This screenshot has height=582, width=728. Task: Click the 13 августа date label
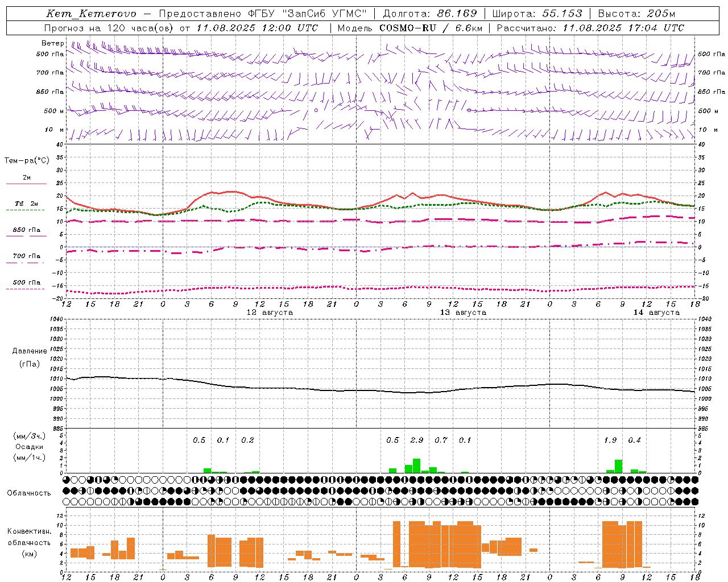click(463, 313)
